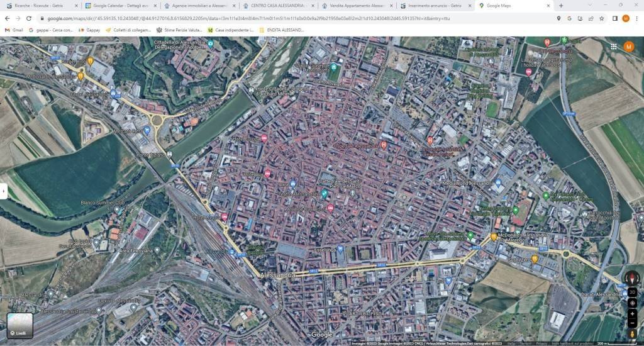The height and width of the screenshot is (346, 644).
Task: Click the Chrome share page icon
Action: click(x=591, y=18)
